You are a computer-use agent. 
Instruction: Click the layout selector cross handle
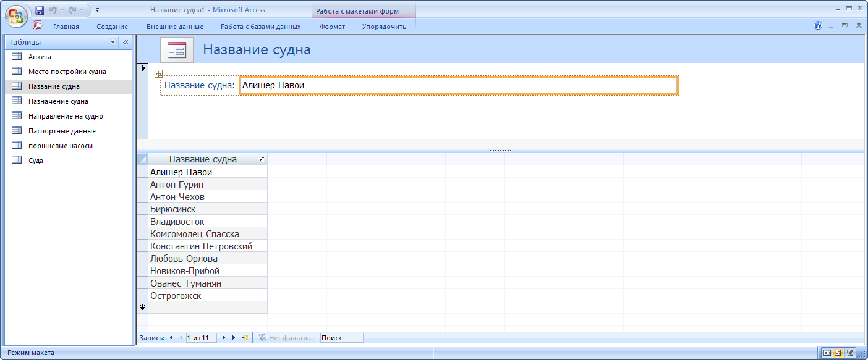point(158,73)
